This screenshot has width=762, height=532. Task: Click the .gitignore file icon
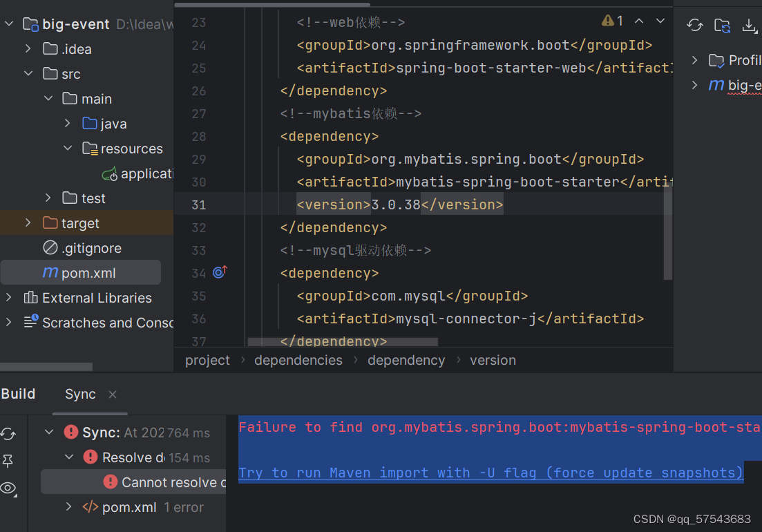pos(50,248)
